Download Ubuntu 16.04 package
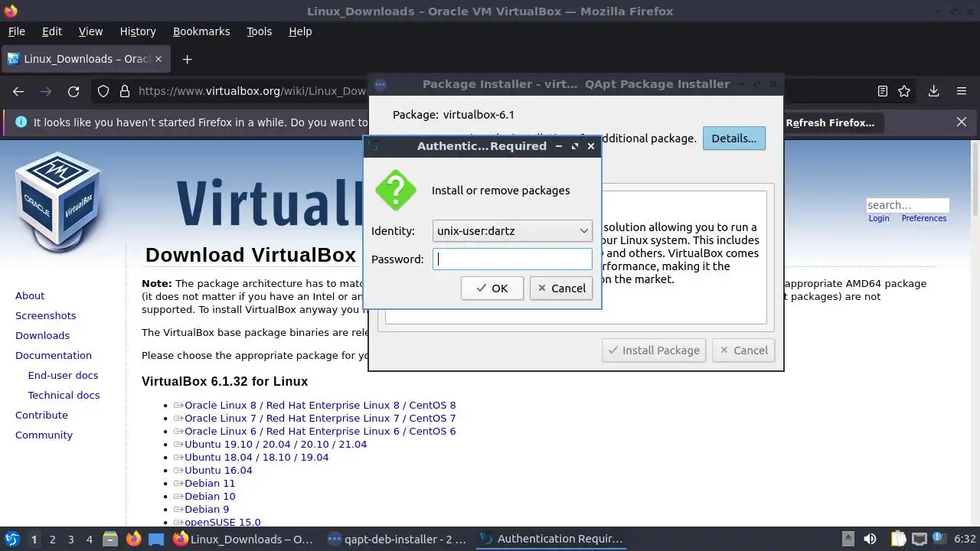The width and height of the screenshot is (980, 551). tap(218, 470)
